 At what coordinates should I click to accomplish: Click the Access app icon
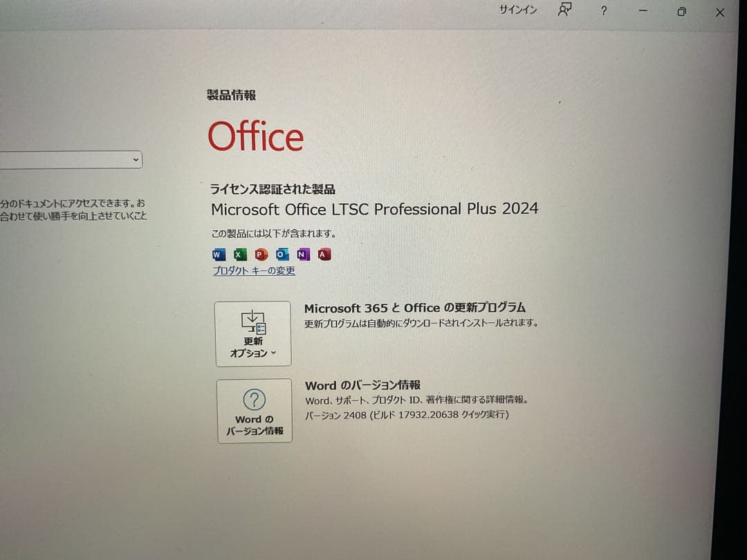pyautogui.click(x=324, y=254)
